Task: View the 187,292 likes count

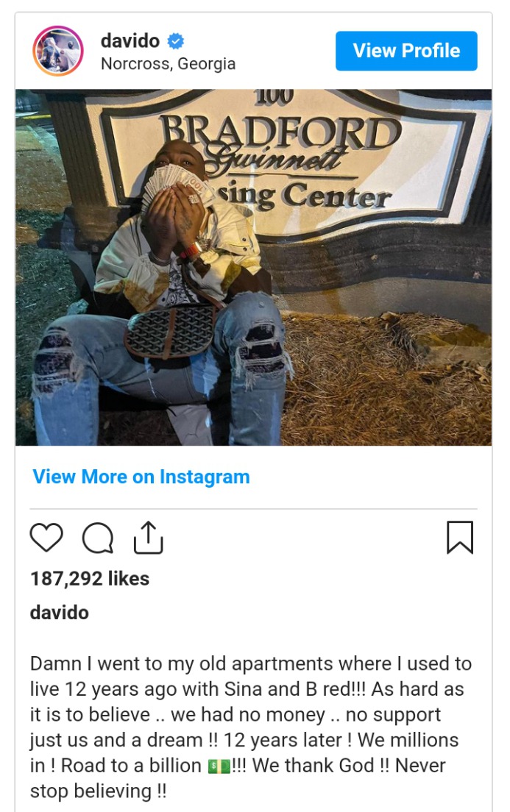Action: (x=90, y=578)
